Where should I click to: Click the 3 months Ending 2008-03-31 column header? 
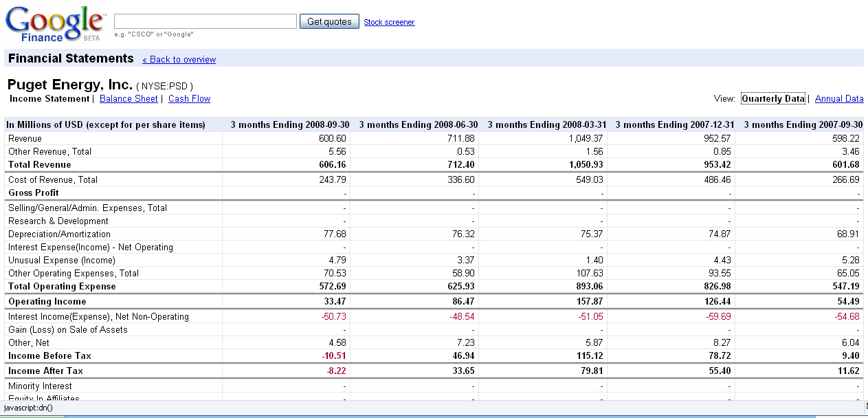[547, 124]
